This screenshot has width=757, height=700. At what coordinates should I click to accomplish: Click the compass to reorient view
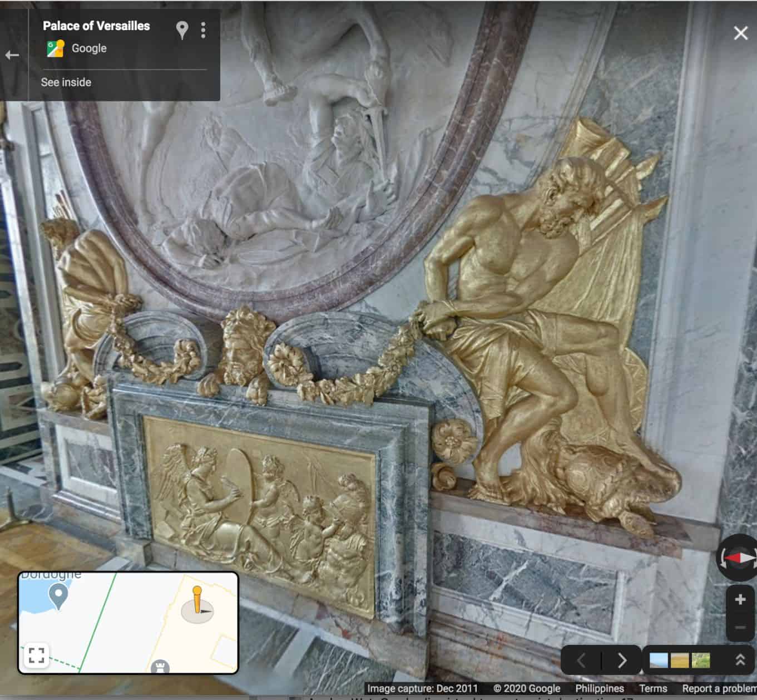(x=739, y=557)
